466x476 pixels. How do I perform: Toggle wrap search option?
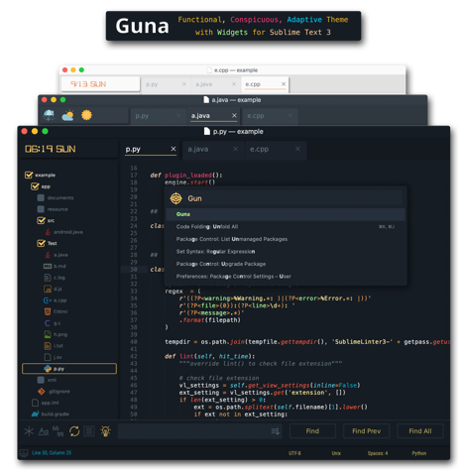pos(74,431)
